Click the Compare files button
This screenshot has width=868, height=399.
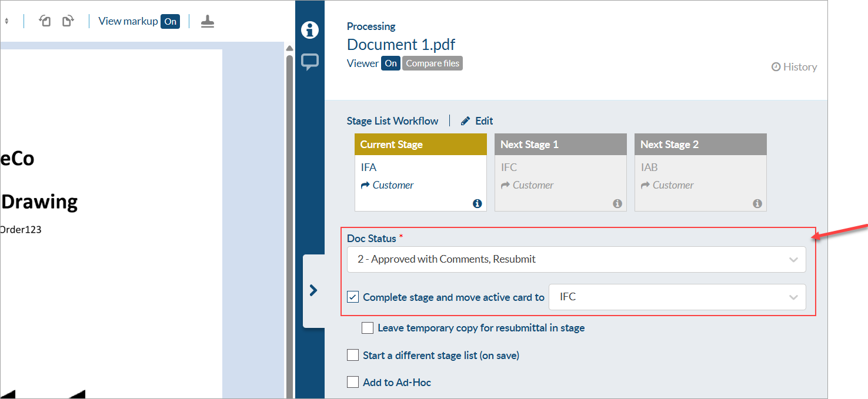pos(432,63)
